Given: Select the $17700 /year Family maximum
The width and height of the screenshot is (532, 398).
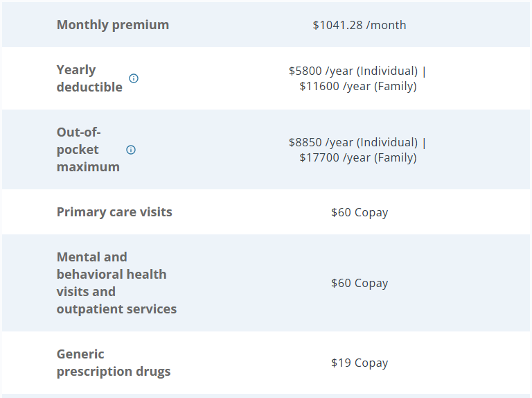Looking at the screenshot, I should click(358, 157).
